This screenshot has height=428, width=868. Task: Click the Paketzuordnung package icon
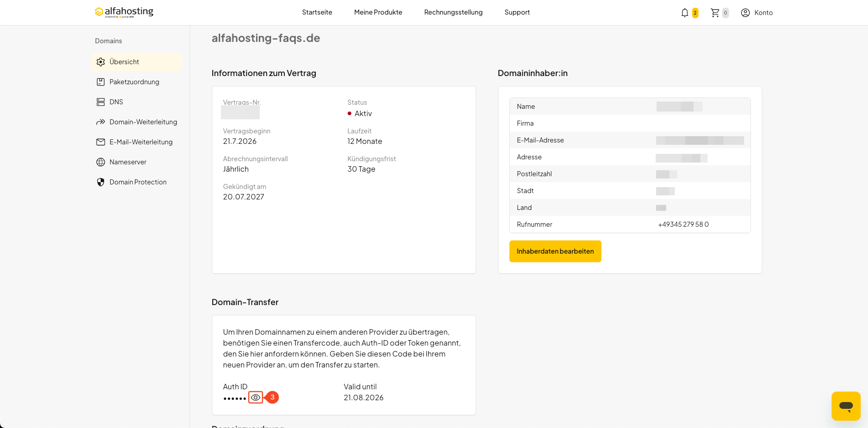pyautogui.click(x=101, y=82)
